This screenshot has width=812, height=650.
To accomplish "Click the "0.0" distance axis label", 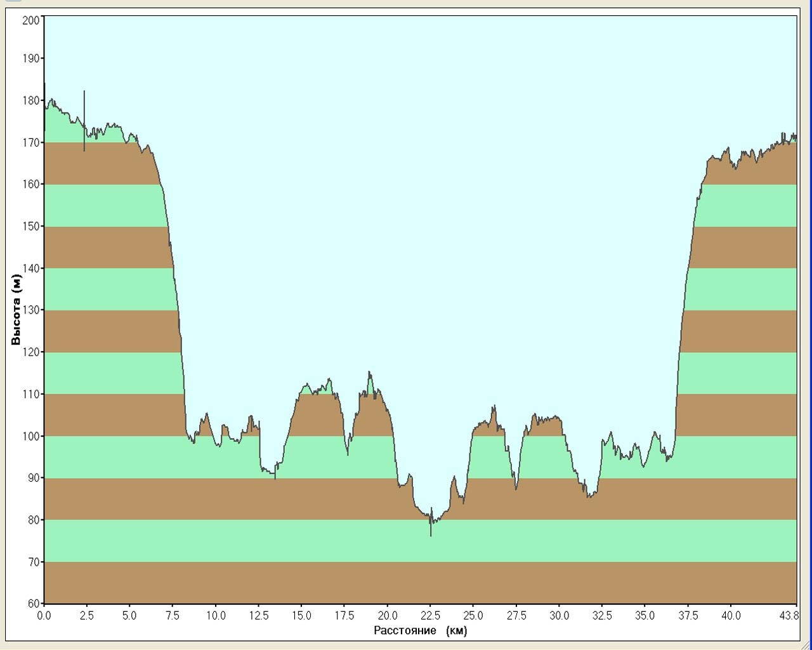I will point(44,615).
